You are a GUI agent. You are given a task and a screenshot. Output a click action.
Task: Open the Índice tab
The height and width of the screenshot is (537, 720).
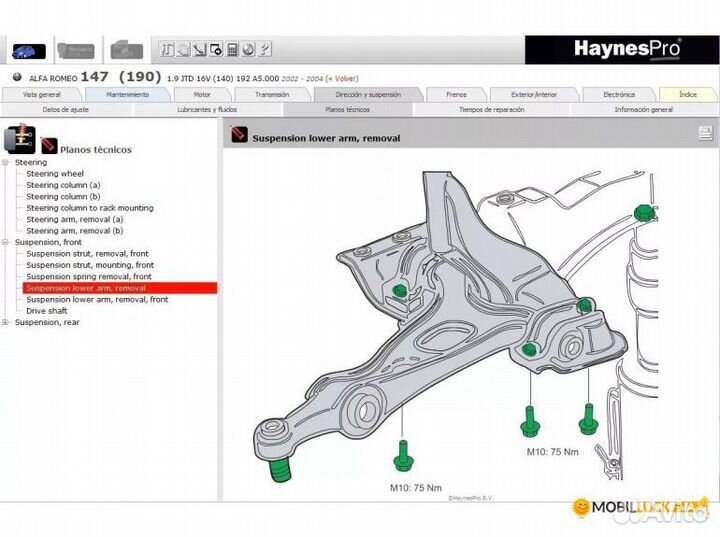[688, 95]
